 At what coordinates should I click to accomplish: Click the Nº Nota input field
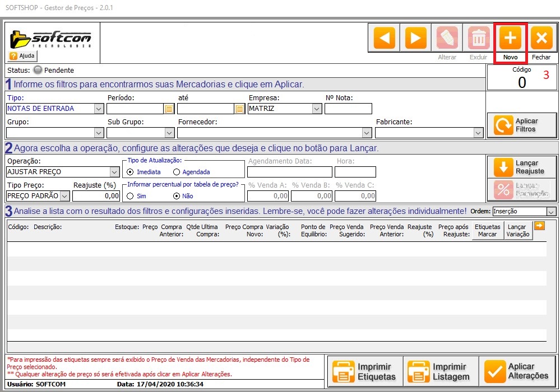point(348,109)
